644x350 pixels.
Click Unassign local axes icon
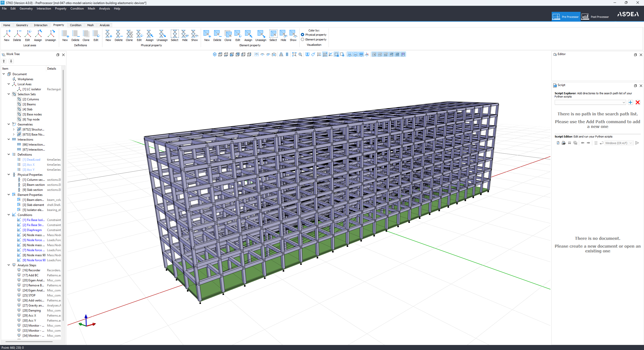pyautogui.click(x=51, y=35)
